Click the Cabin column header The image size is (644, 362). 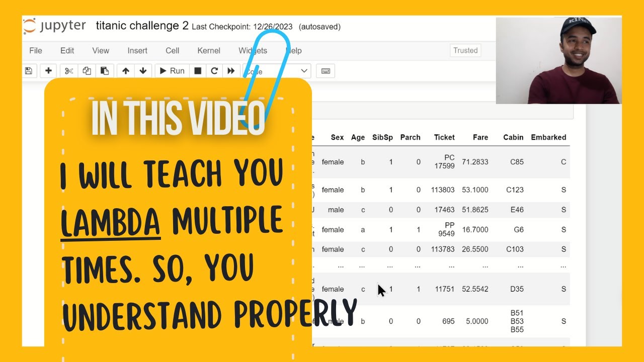[513, 137]
